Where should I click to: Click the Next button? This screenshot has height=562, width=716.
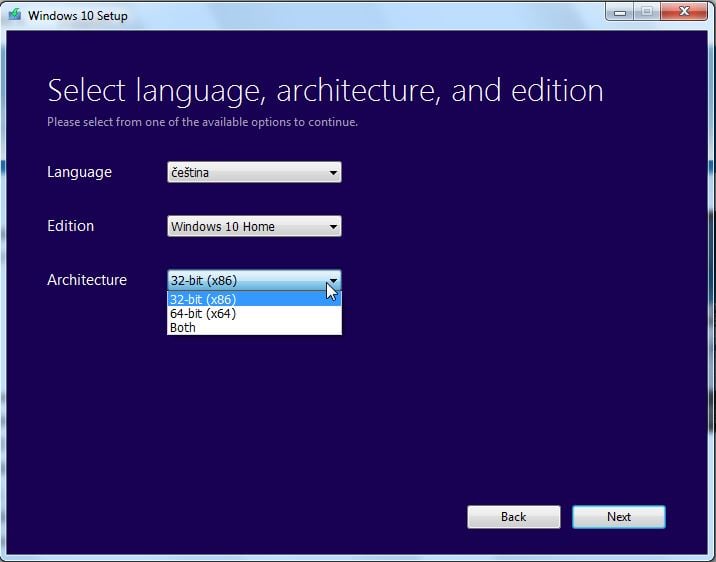(x=619, y=517)
